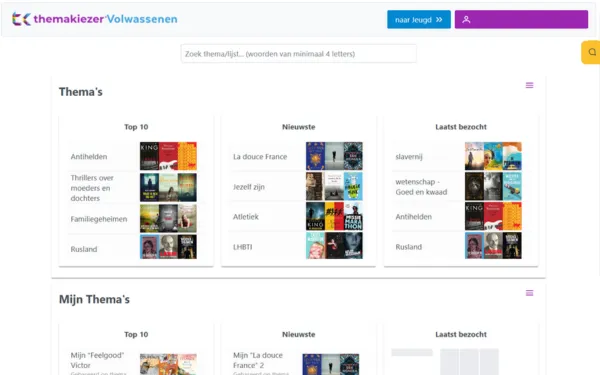The height and width of the screenshot is (375, 600).
Task: Click Antihelden book covers in Laatst bezocht
Action: 493,217
